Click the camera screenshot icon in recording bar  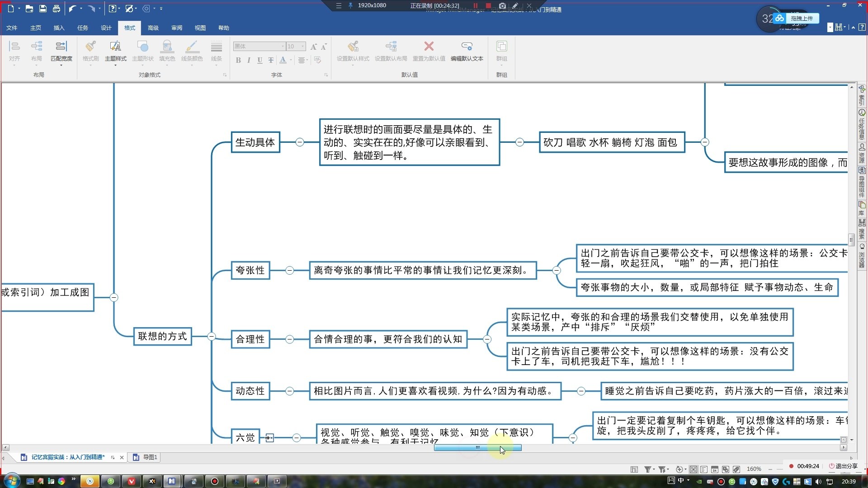pyautogui.click(x=502, y=6)
